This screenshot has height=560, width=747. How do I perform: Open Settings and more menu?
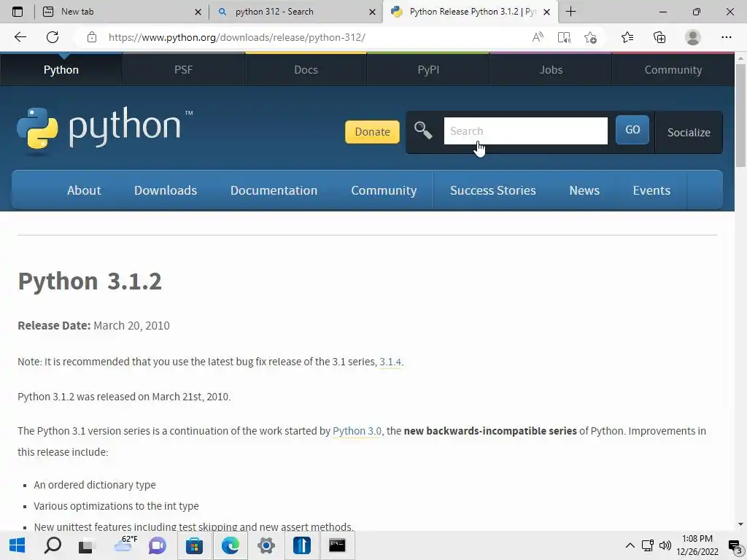726,37
